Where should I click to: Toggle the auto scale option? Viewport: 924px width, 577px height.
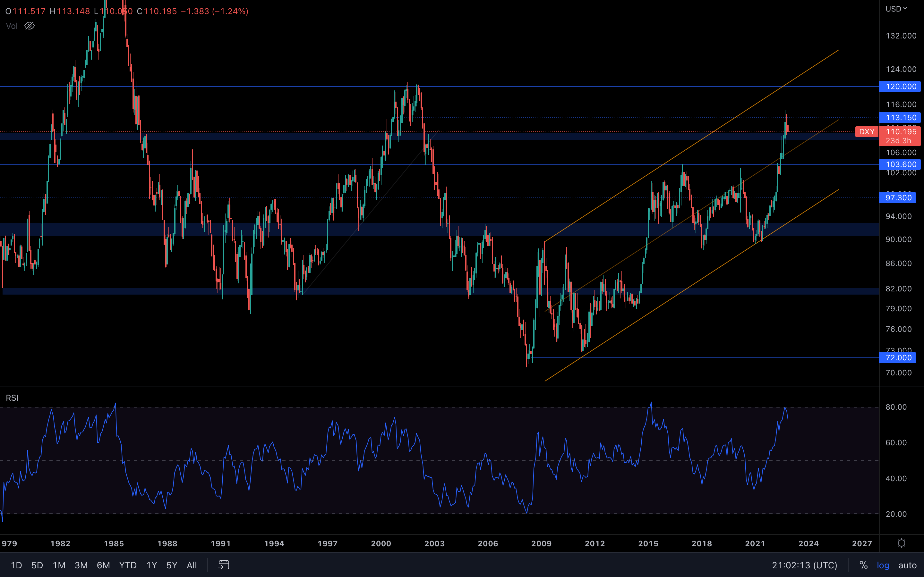(907, 565)
